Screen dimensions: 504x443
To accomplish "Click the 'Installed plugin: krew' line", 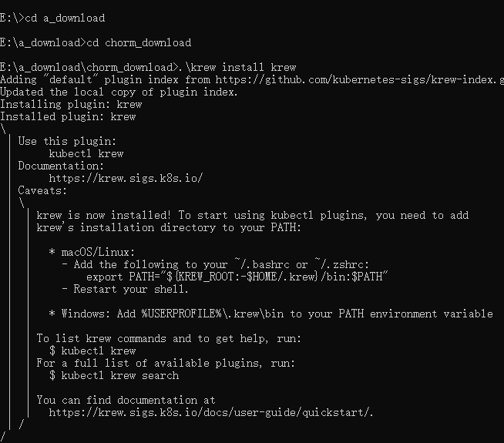I will click(68, 116).
